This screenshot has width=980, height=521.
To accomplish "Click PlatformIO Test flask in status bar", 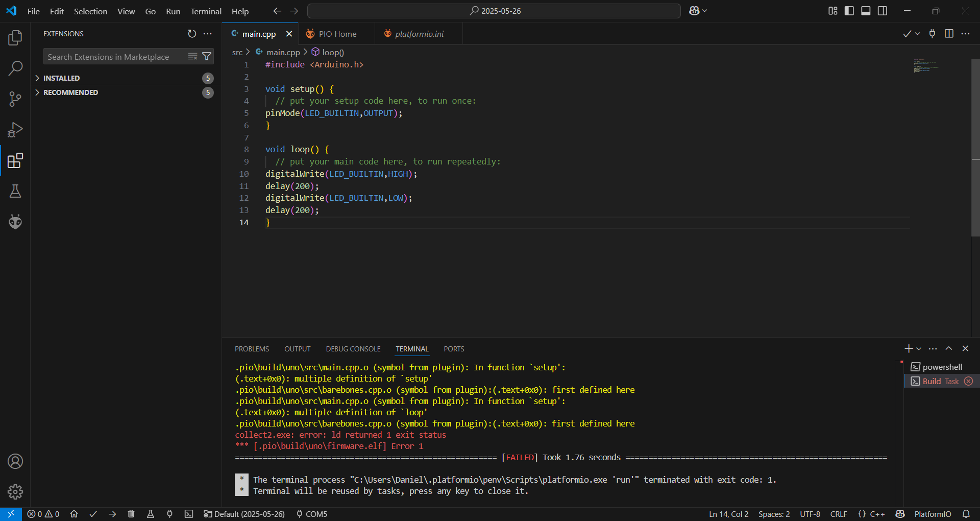I will tap(151, 514).
